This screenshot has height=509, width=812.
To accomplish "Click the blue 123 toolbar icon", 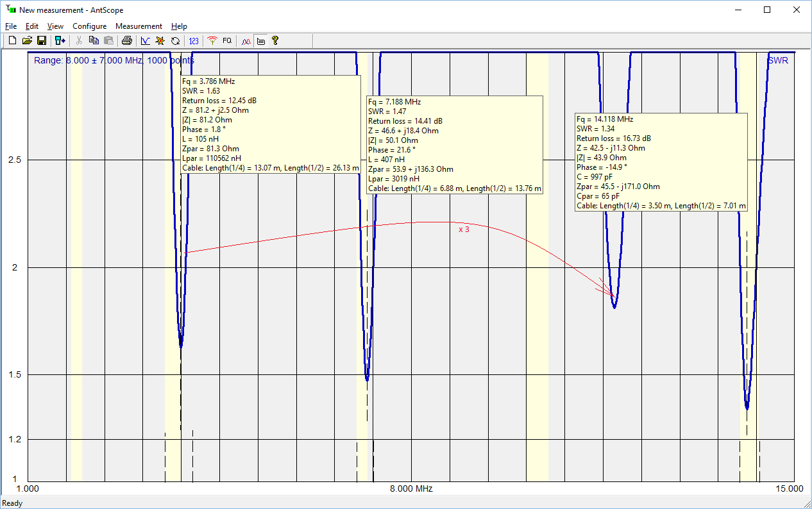I will [194, 41].
